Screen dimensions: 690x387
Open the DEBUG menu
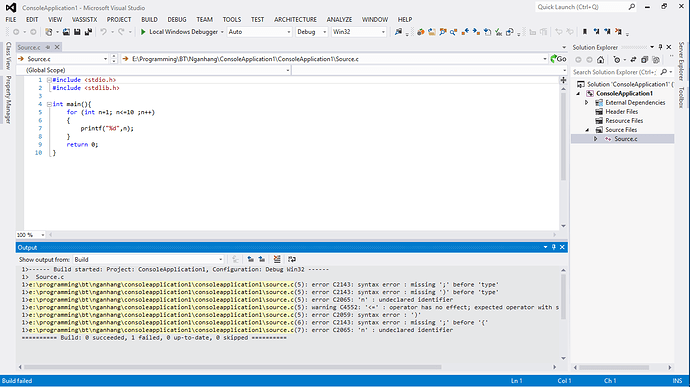coord(177,19)
